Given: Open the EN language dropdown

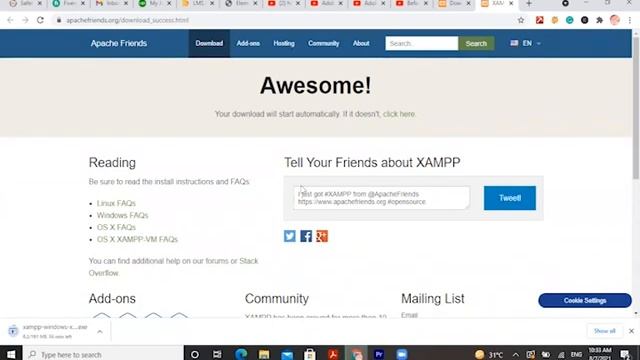Looking at the screenshot, I should (525, 43).
